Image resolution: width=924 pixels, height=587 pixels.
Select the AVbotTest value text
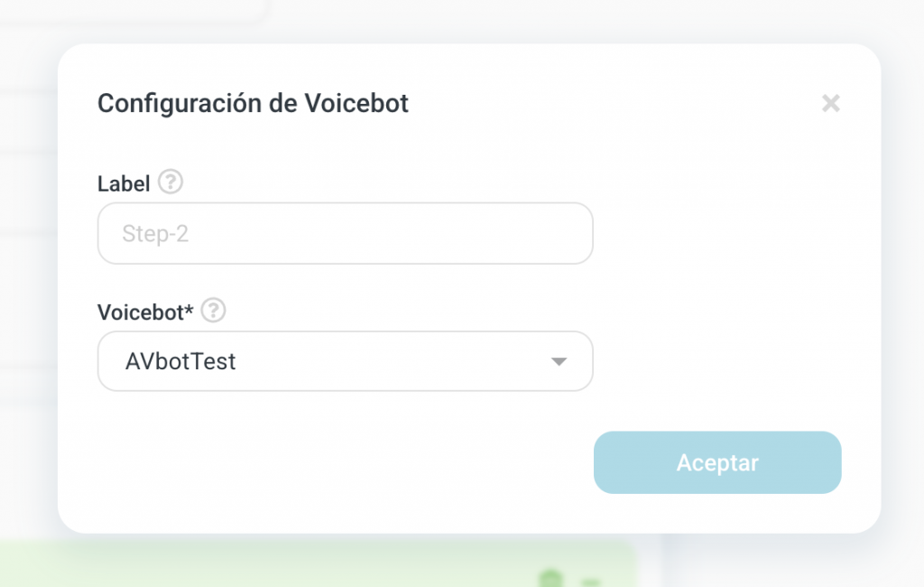click(180, 362)
